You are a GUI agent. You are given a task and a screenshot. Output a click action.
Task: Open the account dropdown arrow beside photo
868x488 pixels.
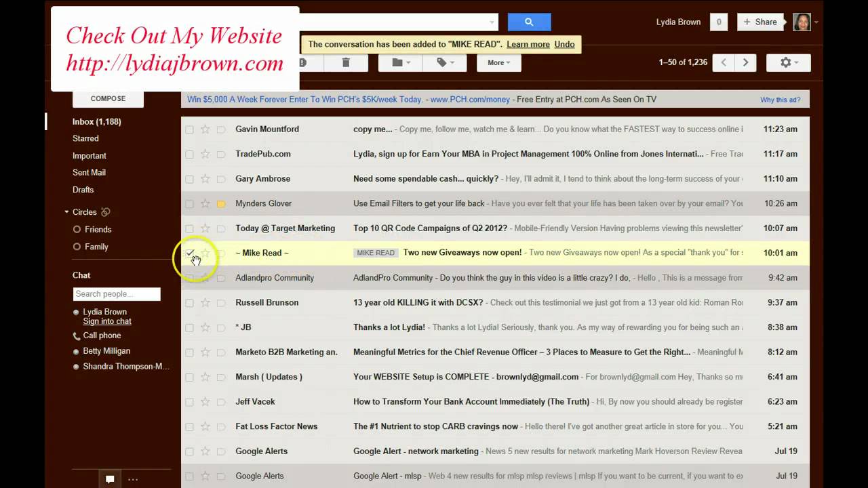click(x=816, y=22)
